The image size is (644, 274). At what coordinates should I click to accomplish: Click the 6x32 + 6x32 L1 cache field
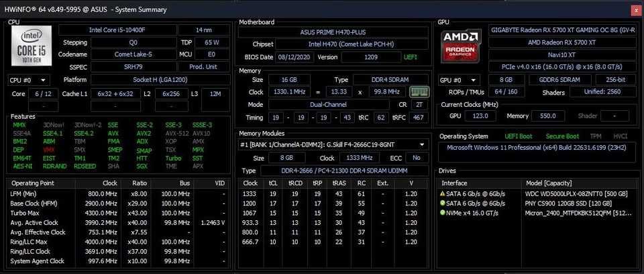tap(115, 94)
